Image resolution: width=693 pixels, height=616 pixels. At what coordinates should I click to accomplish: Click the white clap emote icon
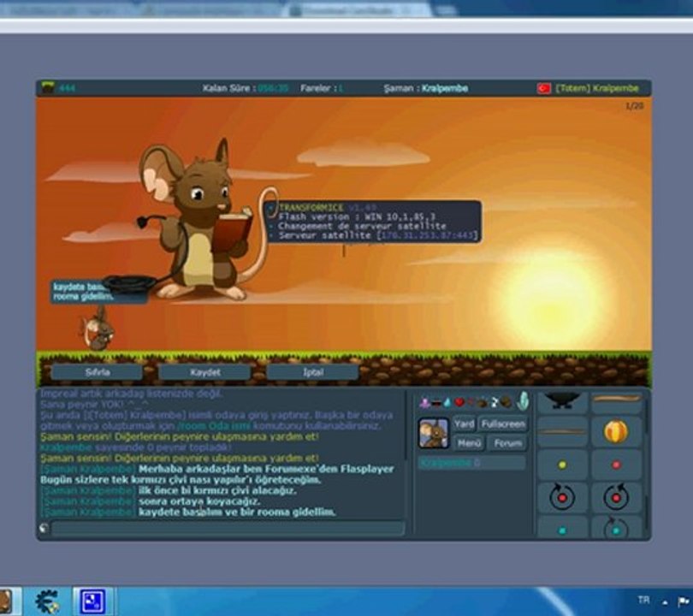495,403
